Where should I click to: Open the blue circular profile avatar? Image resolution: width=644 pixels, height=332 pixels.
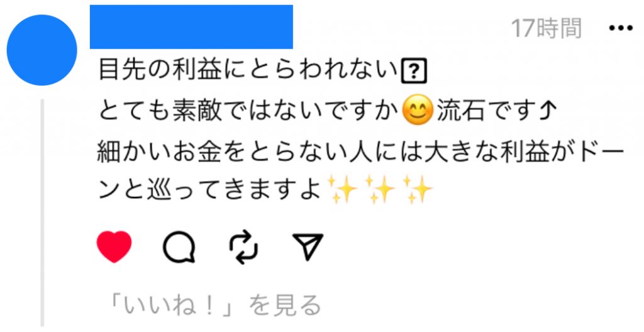click(x=42, y=50)
